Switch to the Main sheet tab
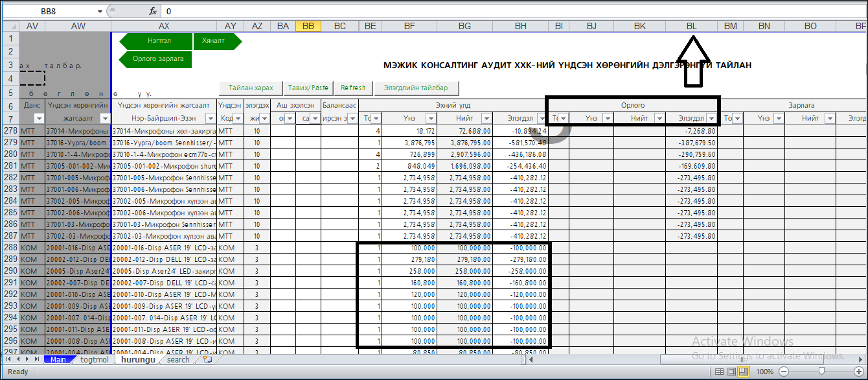The width and height of the screenshot is (868, 380). pos(58,359)
